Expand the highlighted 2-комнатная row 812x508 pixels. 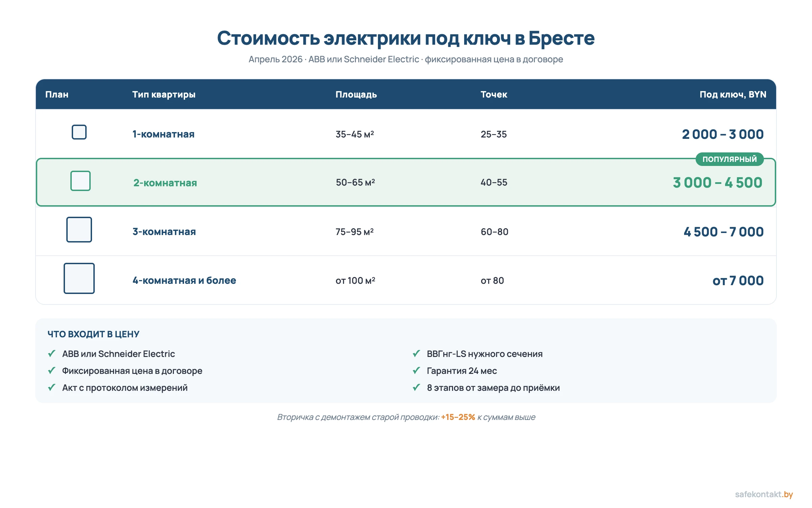point(406,182)
